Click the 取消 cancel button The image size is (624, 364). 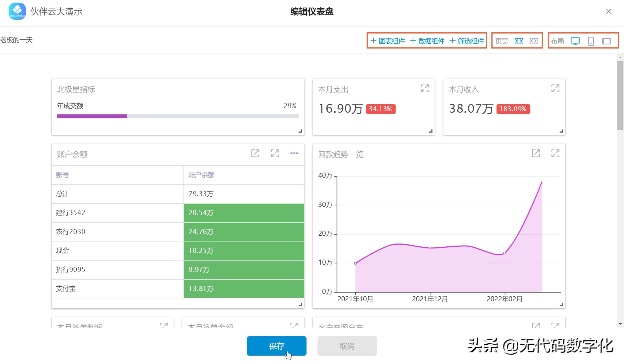(347, 346)
